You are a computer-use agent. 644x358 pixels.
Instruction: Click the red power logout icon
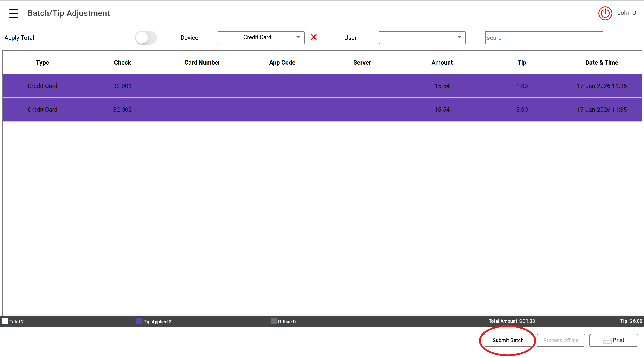(605, 13)
